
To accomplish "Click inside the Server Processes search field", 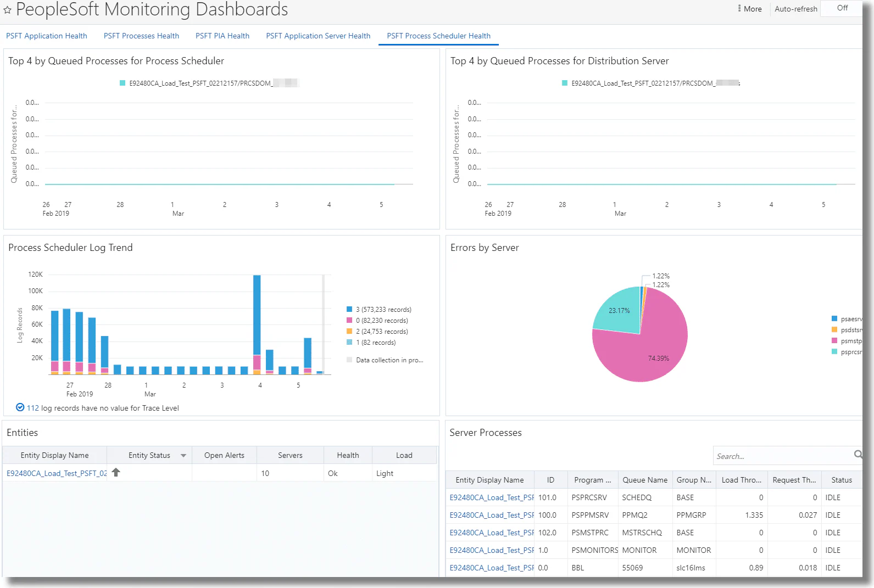I will point(783,456).
